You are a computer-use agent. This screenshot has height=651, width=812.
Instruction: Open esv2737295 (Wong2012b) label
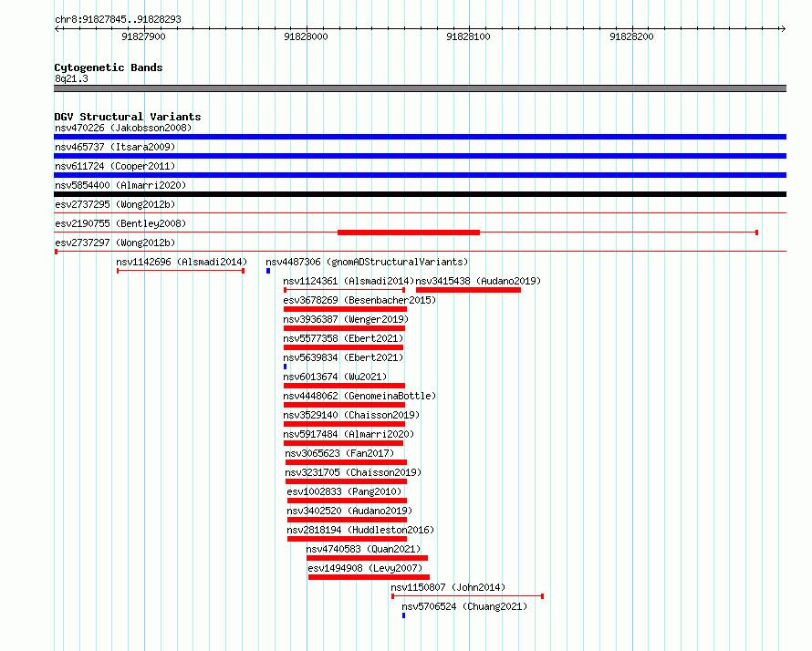[115, 204]
